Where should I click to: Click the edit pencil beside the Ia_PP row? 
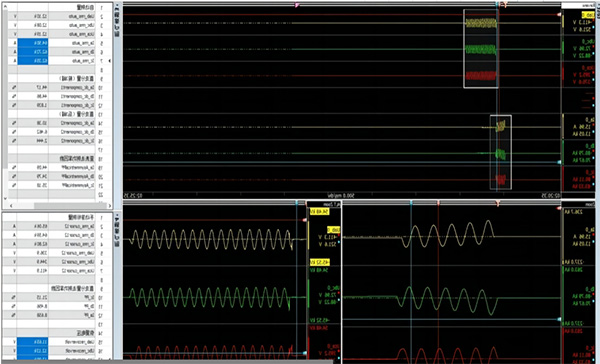[14, 297]
